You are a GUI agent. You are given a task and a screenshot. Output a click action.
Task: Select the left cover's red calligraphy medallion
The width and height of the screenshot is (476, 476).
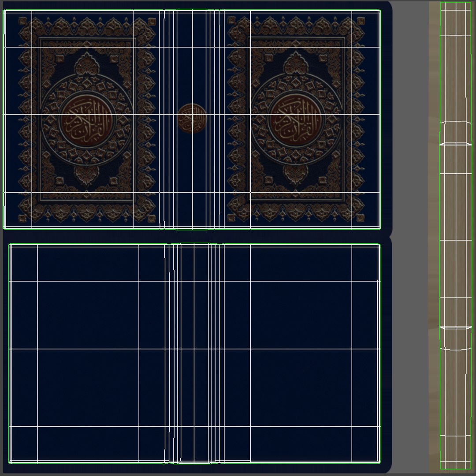(87, 120)
